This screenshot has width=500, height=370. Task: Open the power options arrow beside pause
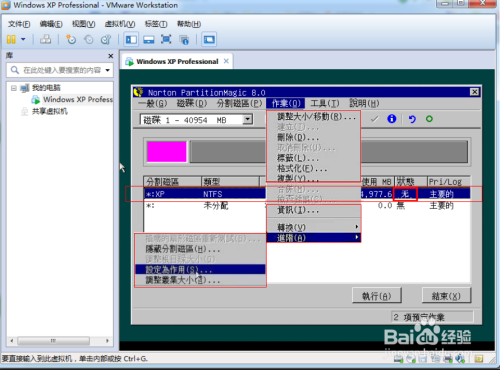pyautogui.click(x=23, y=39)
